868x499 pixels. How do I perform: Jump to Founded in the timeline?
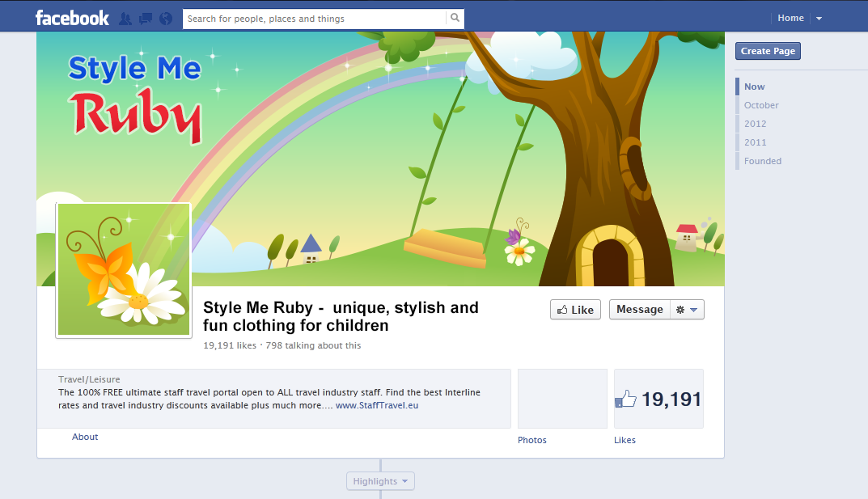(762, 161)
